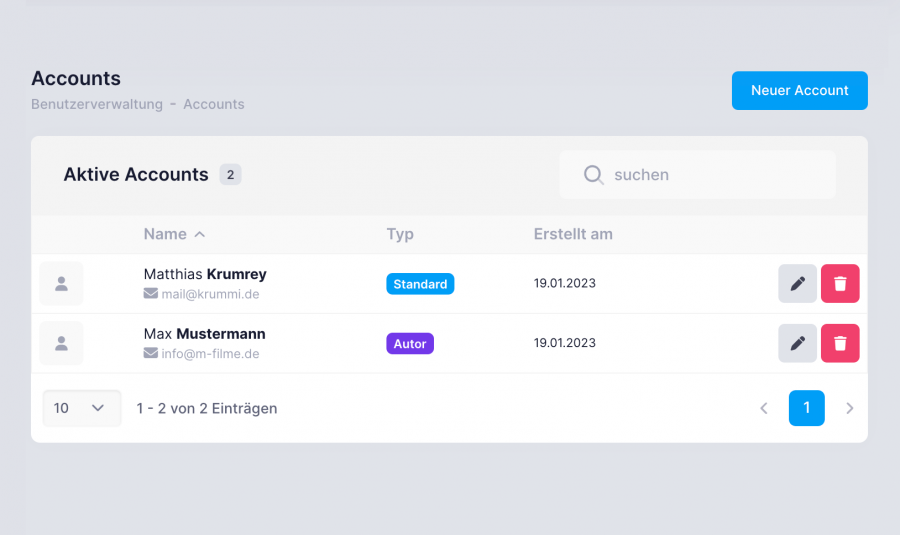Sort by the Typ column header
Image resolution: width=900 pixels, height=535 pixels.
(x=400, y=234)
